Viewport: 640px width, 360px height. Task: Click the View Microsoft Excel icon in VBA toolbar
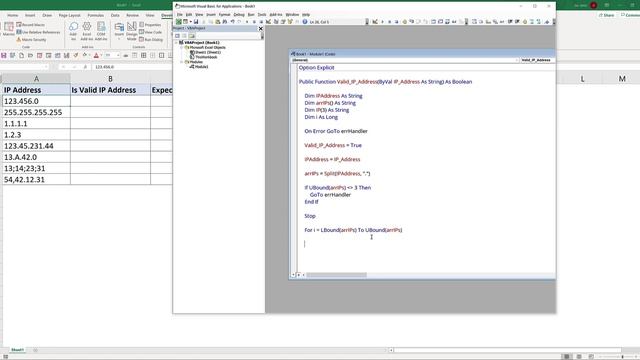tap(179, 22)
